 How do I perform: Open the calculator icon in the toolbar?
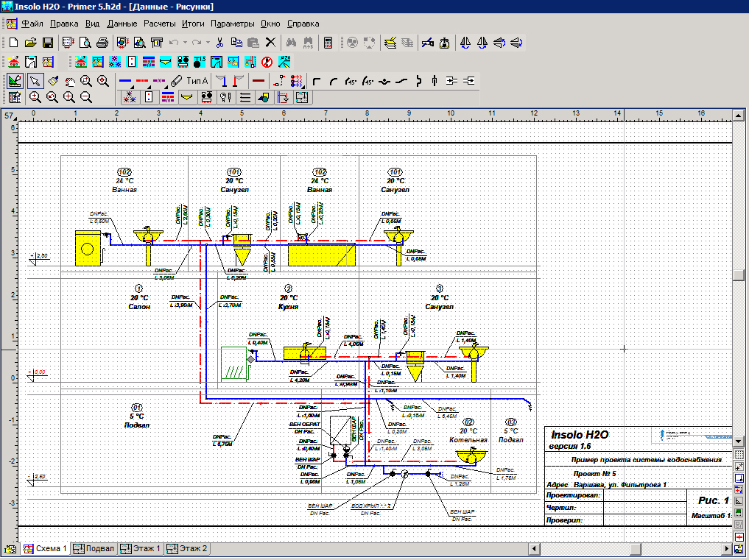click(x=328, y=43)
